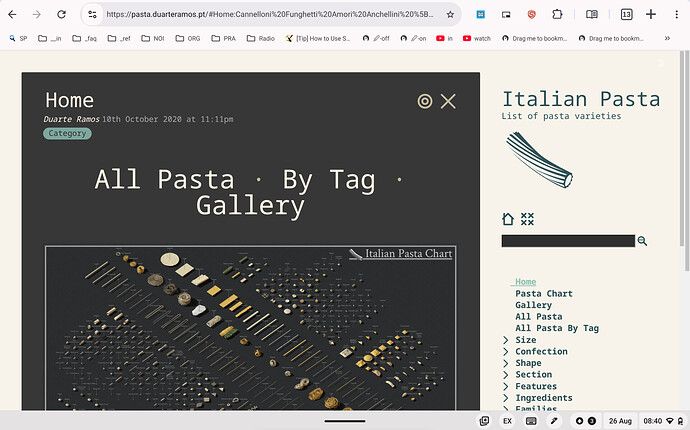The height and width of the screenshot is (430, 690).
Task: Open All Pasta in the sidebar menu
Action: click(539, 316)
